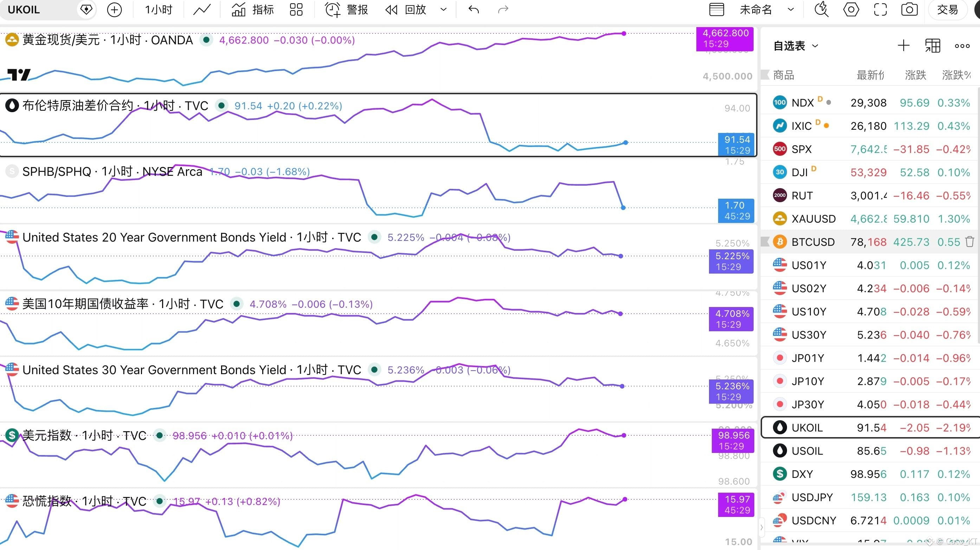Click the 恐慌指数 chart title
980x550 pixels.
click(84, 501)
